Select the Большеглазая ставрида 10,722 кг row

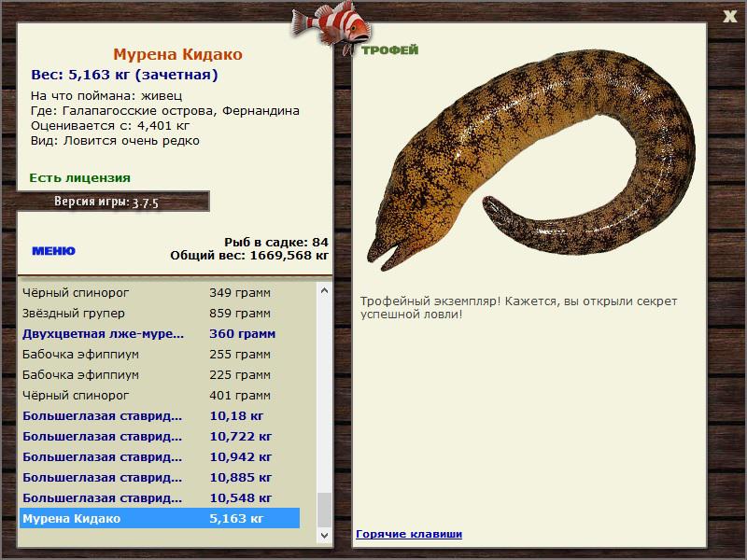point(160,436)
